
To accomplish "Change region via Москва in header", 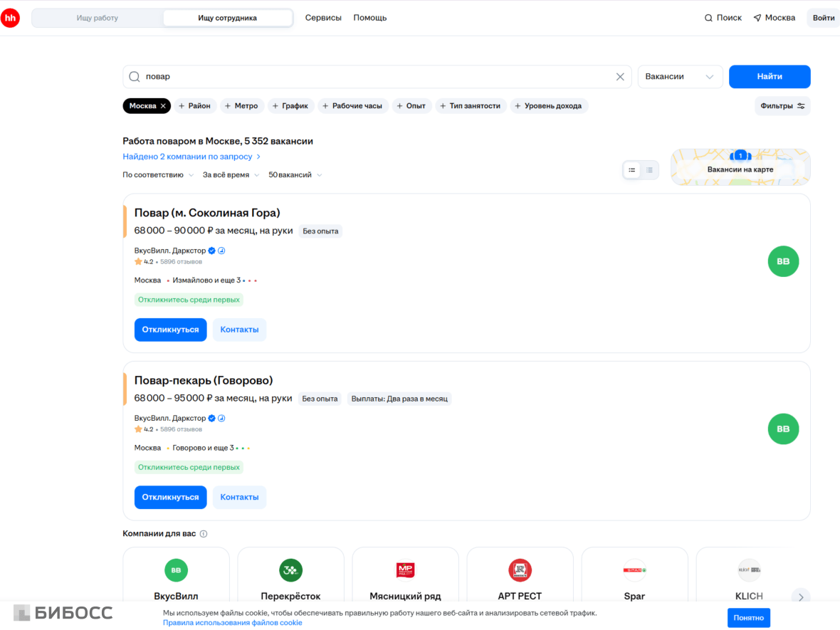I will (x=774, y=18).
